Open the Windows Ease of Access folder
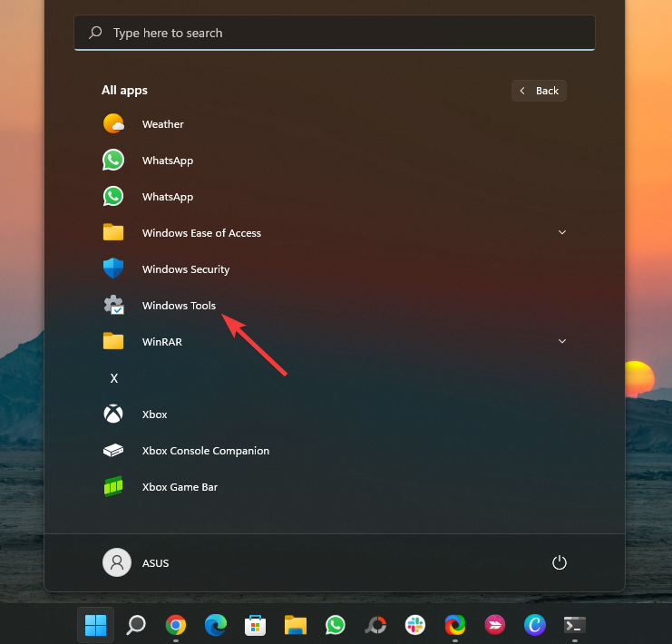Image resolution: width=672 pixels, height=644 pixels. (335, 233)
